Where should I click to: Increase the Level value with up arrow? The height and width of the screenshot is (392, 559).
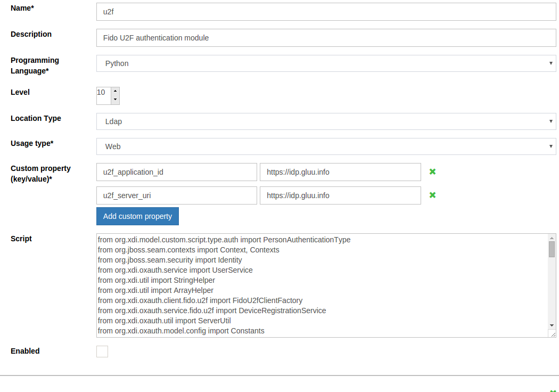tap(115, 91)
